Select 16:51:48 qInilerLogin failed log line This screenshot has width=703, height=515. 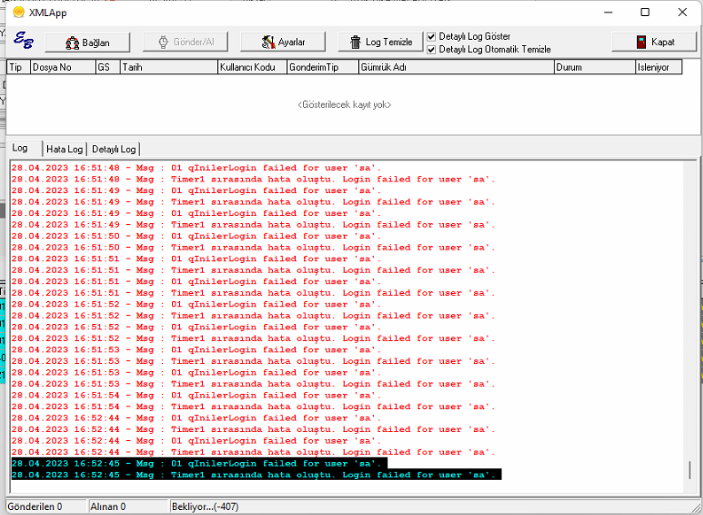pos(196,168)
